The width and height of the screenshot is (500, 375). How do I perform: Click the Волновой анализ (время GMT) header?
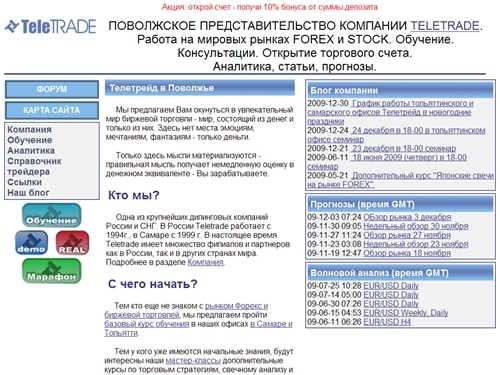(x=400, y=273)
